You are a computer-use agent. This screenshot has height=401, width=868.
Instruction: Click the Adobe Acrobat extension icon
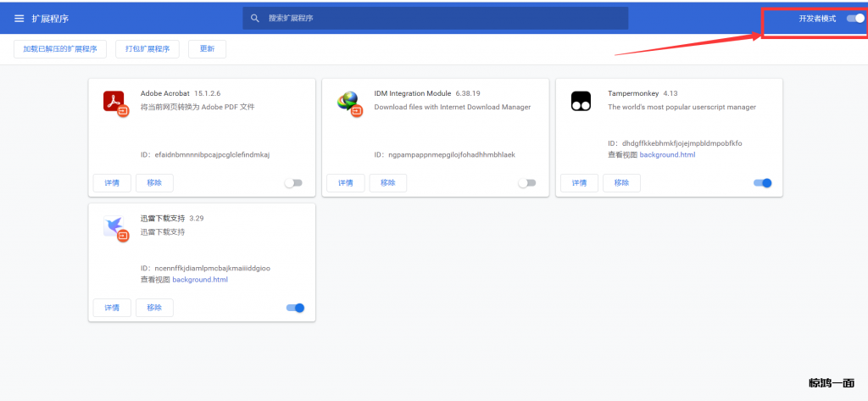click(114, 102)
